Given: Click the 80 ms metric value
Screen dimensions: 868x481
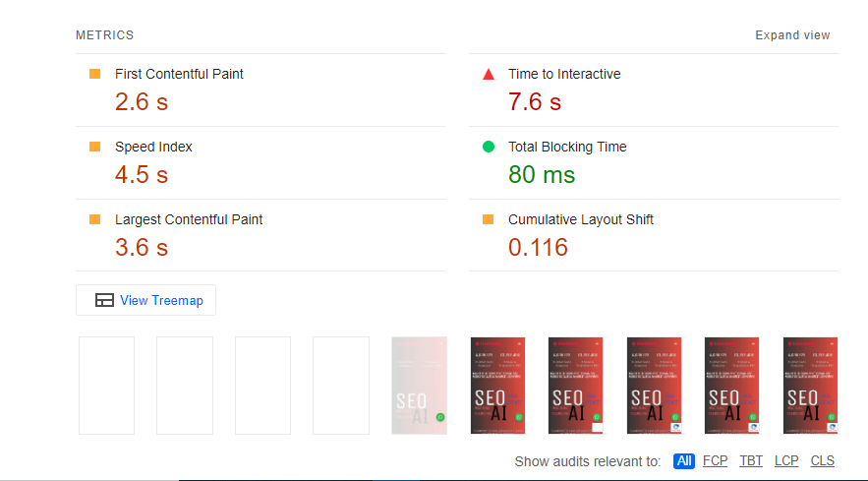Looking at the screenshot, I should tap(542, 174).
